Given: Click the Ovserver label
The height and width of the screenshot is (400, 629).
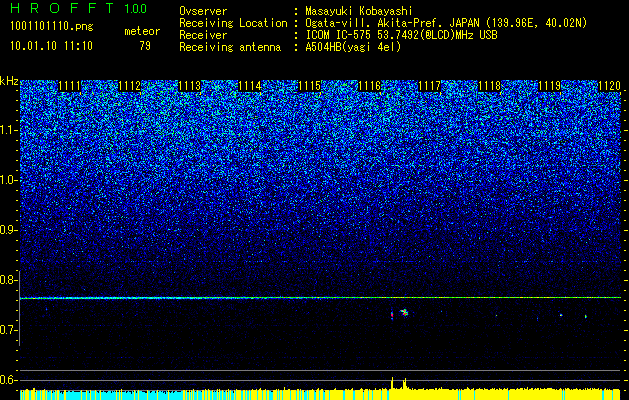Looking at the screenshot, I should [x=203, y=11].
